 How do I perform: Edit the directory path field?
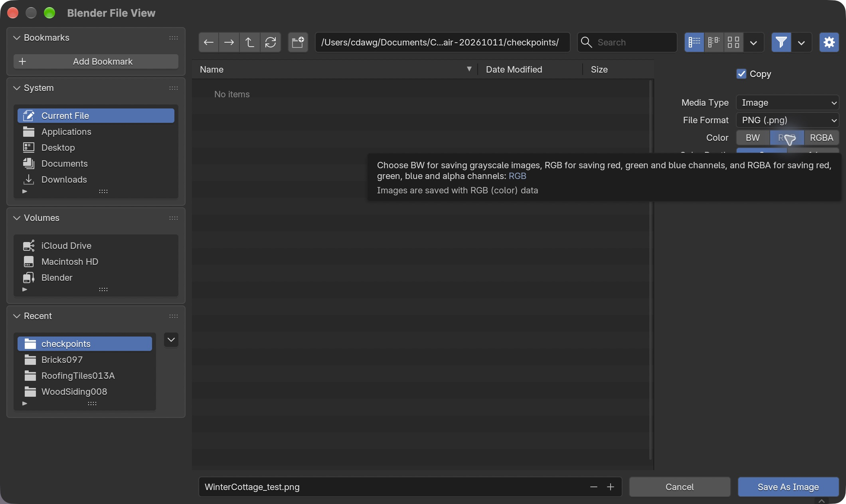pyautogui.click(x=443, y=42)
